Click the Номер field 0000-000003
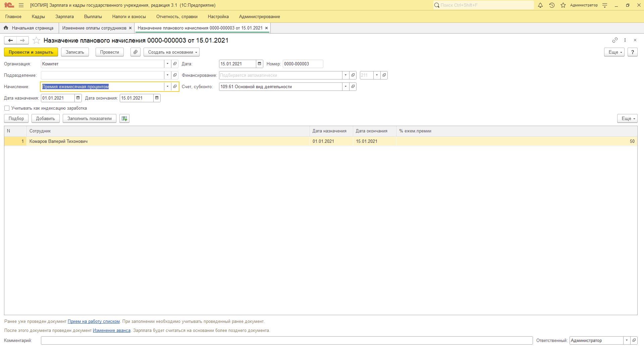This screenshot has height=347, width=644. click(x=303, y=64)
